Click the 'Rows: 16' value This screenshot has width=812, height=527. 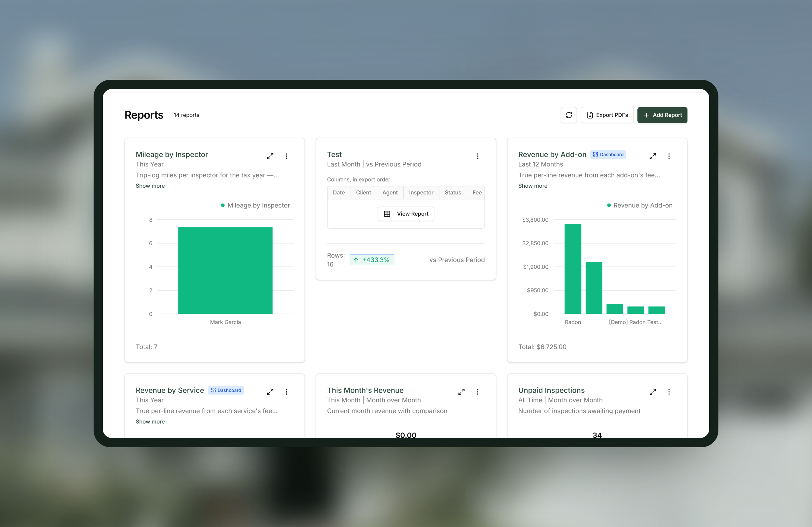tap(336, 260)
